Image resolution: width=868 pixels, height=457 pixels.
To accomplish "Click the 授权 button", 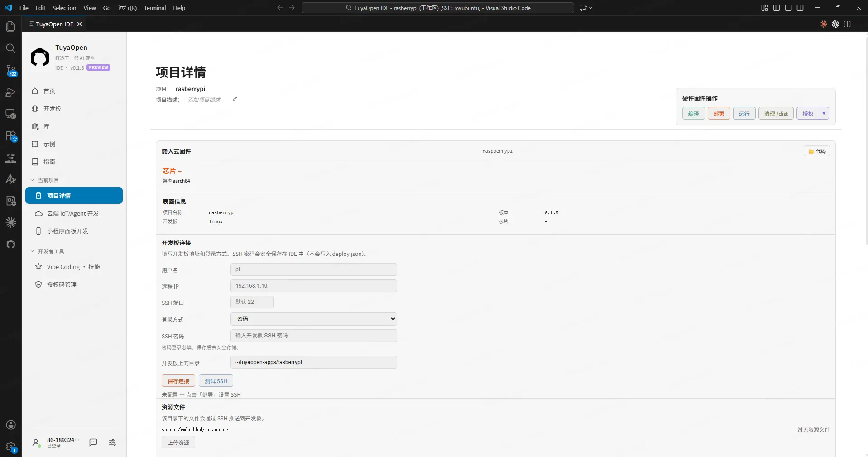I will click(x=808, y=114).
